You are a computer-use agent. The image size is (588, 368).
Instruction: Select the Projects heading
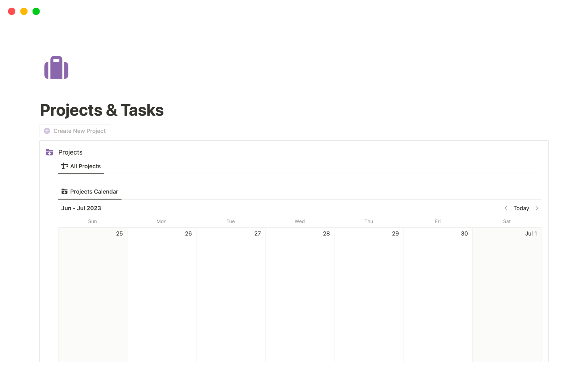click(x=70, y=152)
